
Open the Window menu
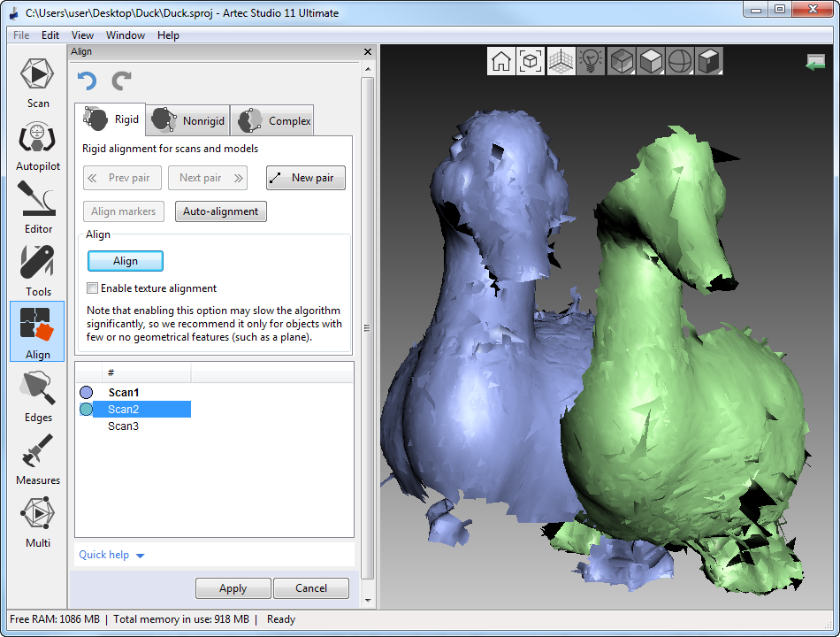pyautogui.click(x=126, y=35)
